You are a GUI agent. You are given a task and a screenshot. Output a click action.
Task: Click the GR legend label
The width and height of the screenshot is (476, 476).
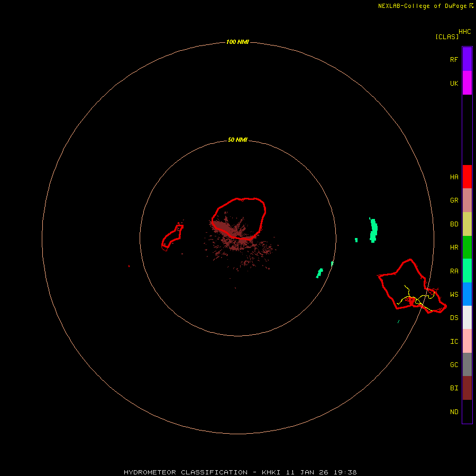click(454, 200)
